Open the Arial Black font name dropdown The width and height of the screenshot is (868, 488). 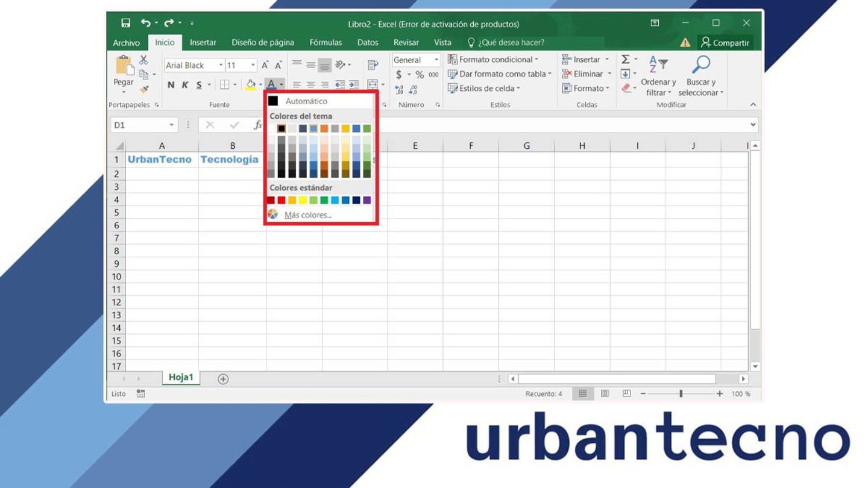[221, 65]
